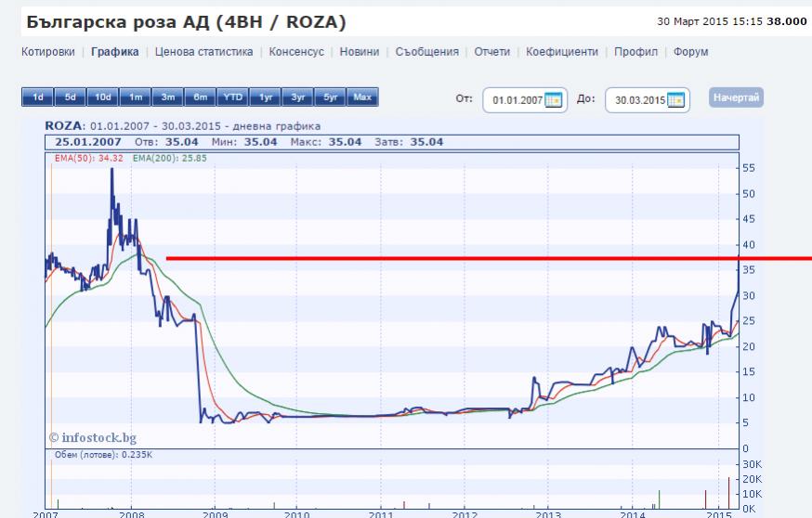
Task: Click the EMA(50): 34.32 legend label
Action: [x=89, y=159]
